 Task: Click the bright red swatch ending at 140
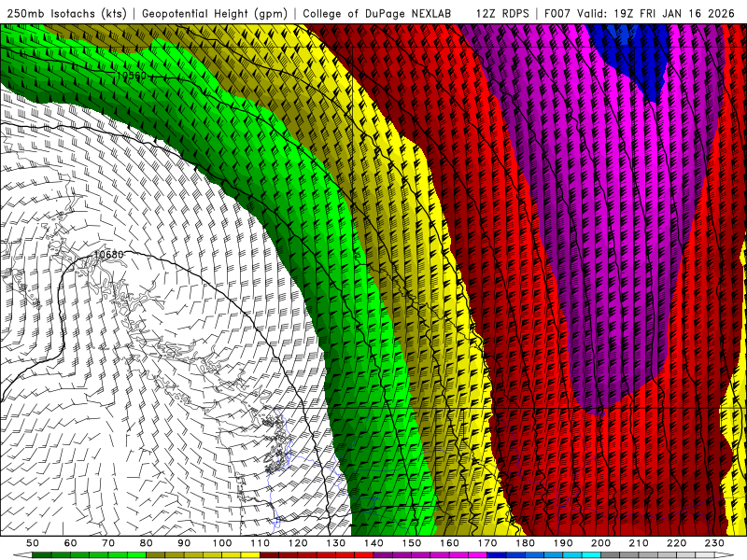coord(364,555)
